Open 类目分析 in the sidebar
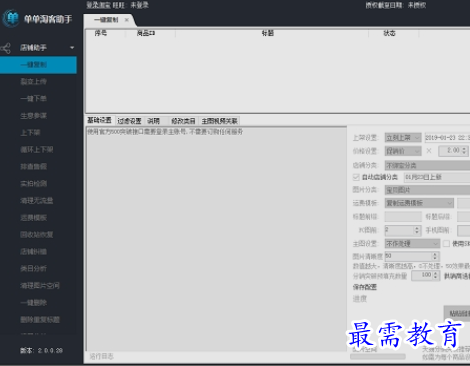The height and width of the screenshot is (366, 470). (33, 268)
